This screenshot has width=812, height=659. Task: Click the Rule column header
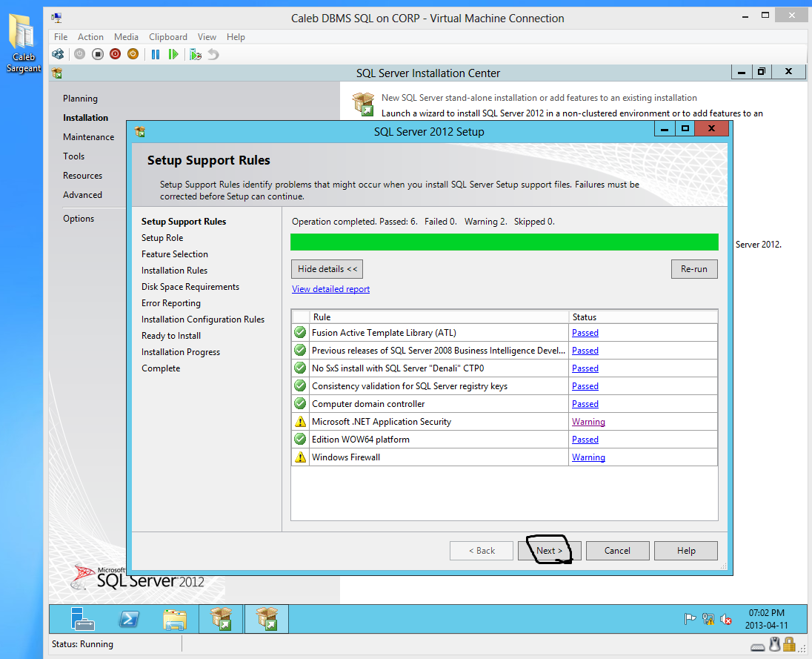439,317
